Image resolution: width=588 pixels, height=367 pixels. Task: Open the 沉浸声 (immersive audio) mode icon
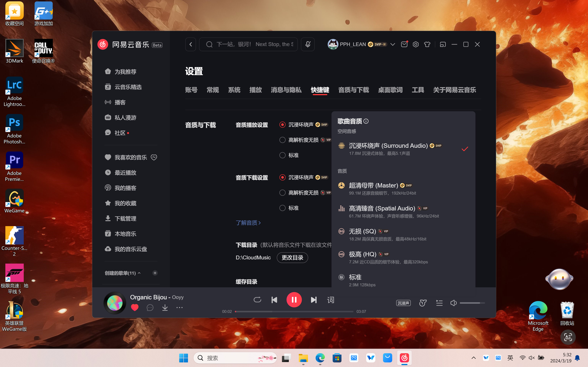point(403,303)
